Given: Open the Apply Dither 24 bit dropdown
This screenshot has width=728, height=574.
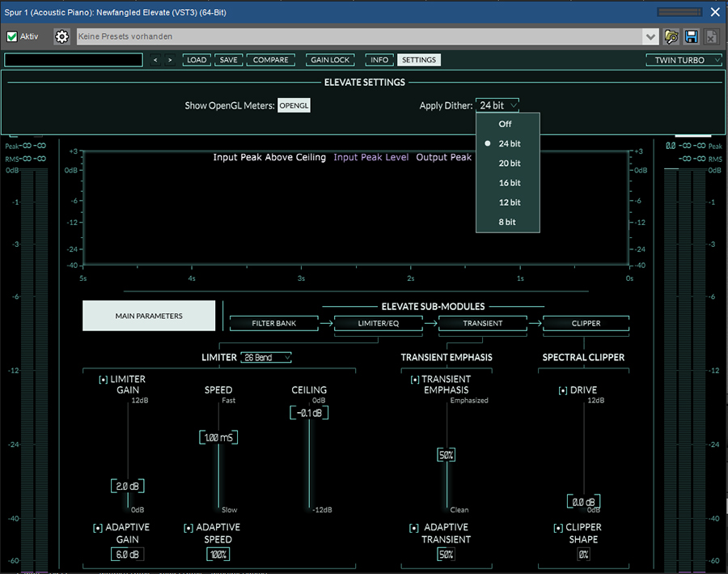Looking at the screenshot, I should (497, 105).
